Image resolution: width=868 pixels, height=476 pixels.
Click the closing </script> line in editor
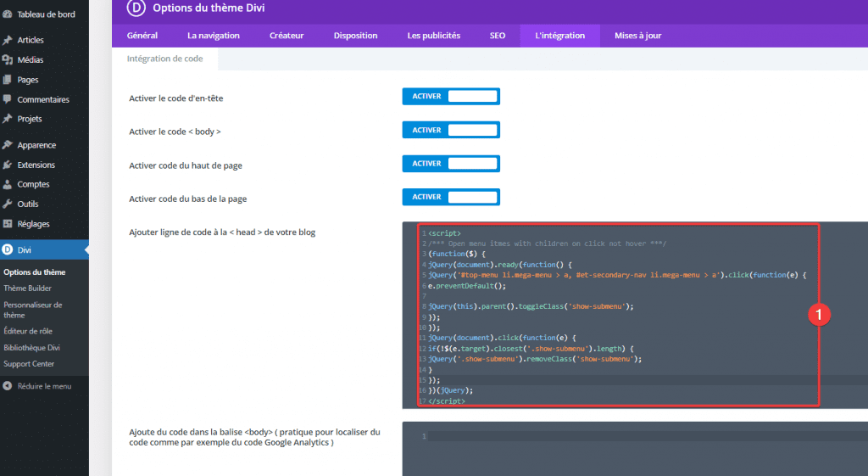coord(447,401)
